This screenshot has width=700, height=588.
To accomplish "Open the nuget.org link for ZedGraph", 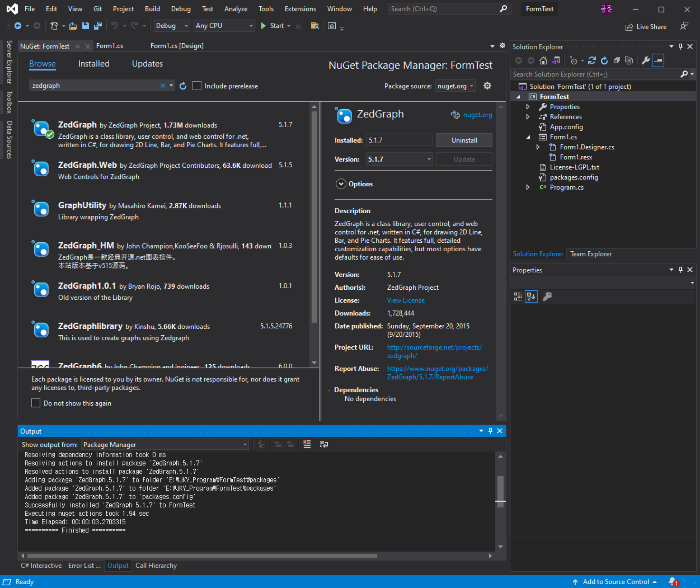I will pyautogui.click(x=477, y=115).
